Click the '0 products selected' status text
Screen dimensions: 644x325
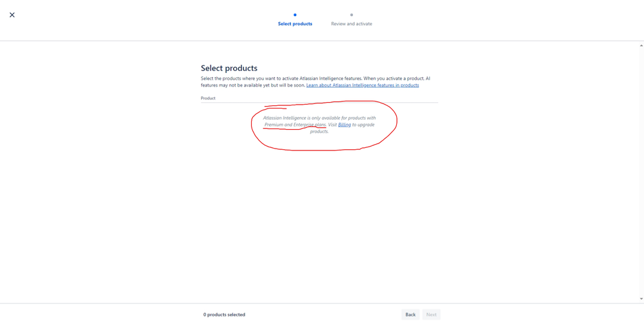point(225,315)
